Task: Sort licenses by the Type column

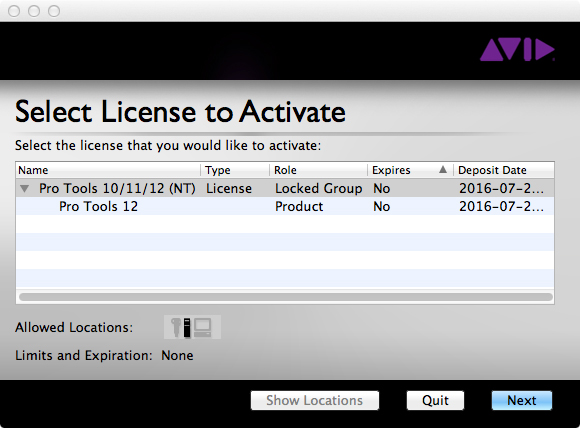Action: click(235, 170)
